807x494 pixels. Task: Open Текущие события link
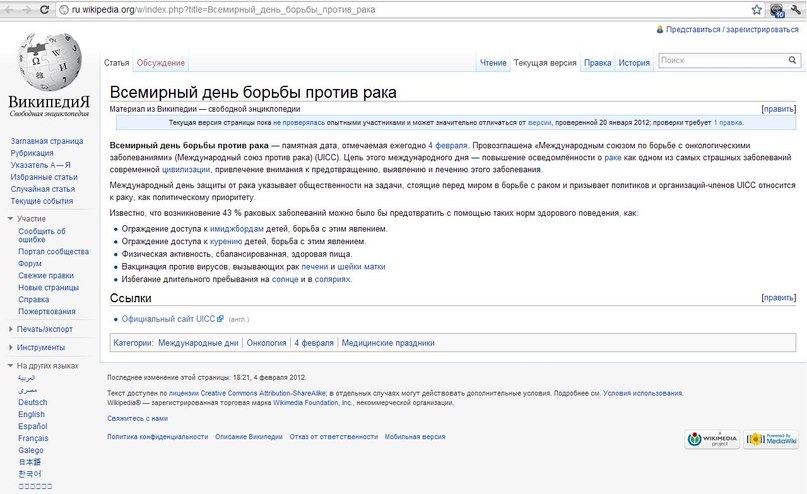coord(42,201)
